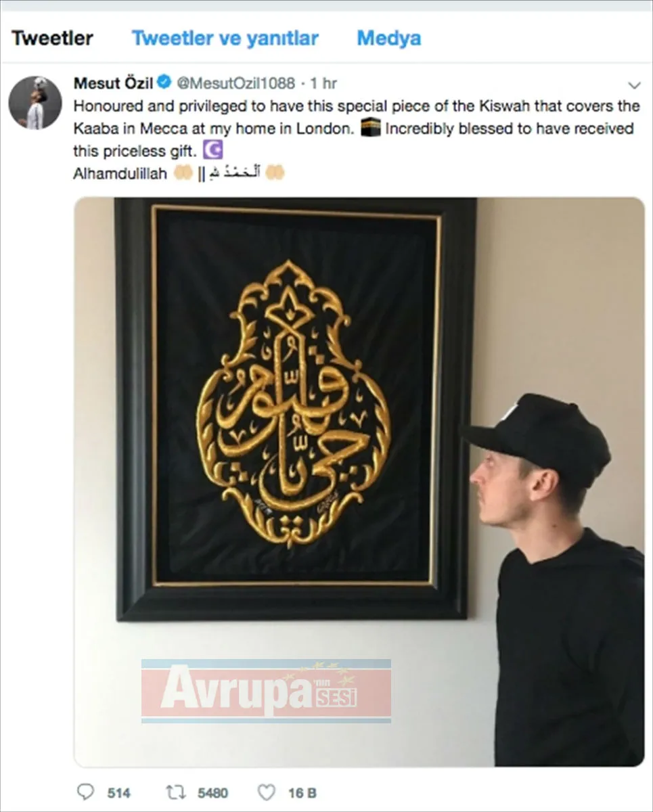
Task: Click the Mesut Özil display name
Action: point(113,83)
